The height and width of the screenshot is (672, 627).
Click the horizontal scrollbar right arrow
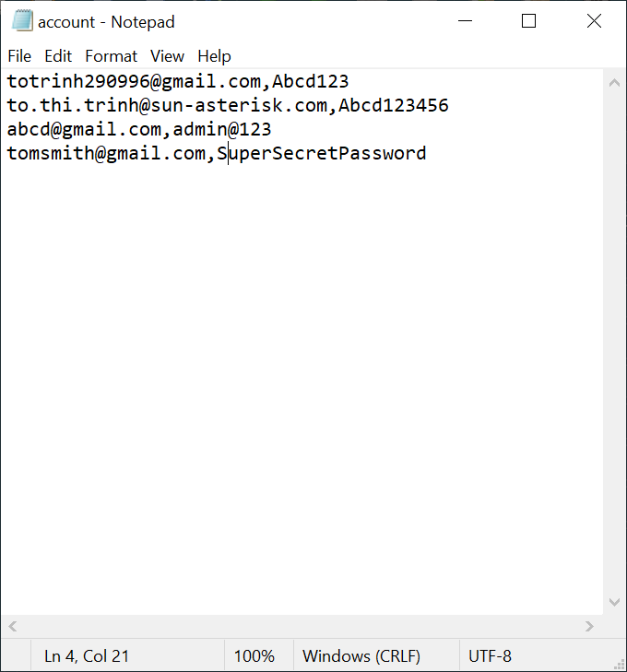pyautogui.click(x=590, y=627)
